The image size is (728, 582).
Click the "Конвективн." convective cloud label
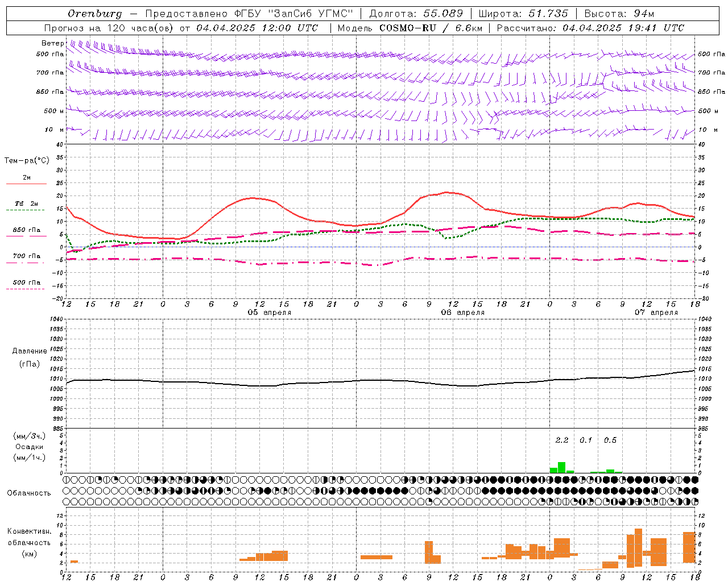(x=30, y=531)
